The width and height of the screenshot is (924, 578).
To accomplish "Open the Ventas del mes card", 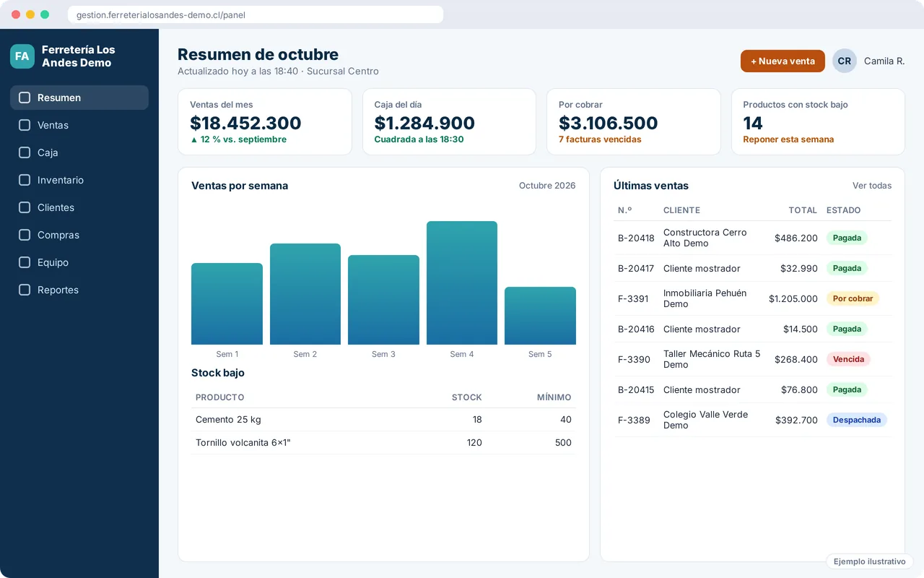I will (x=265, y=121).
